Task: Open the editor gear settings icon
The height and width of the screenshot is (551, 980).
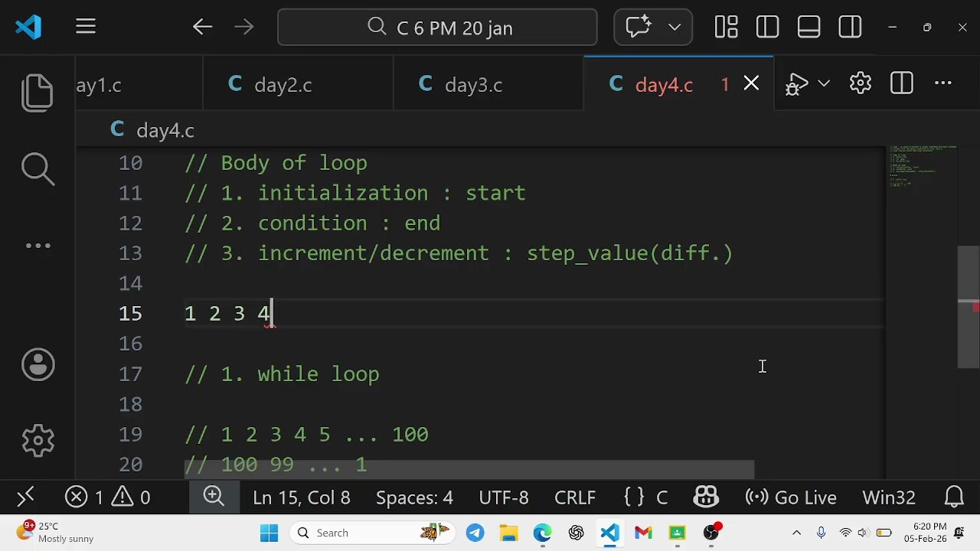Action: pyautogui.click(x=861, y=83)
